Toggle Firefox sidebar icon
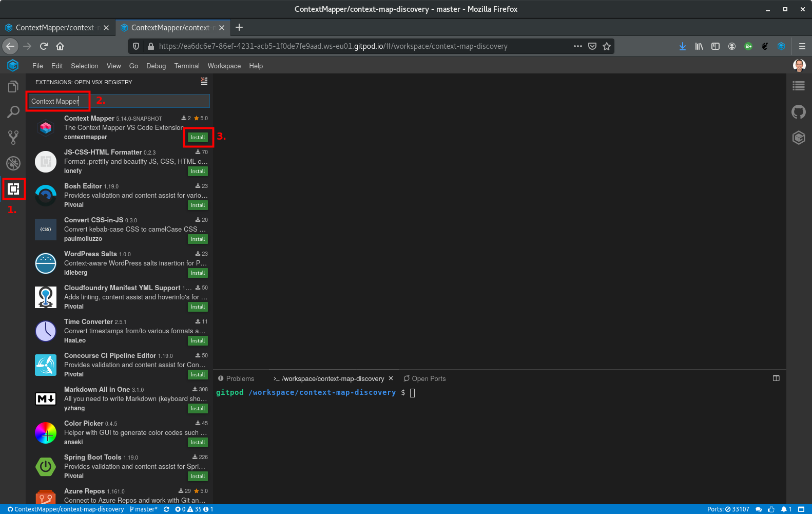This screenshot has width=812, height=514. pos(716,46)
